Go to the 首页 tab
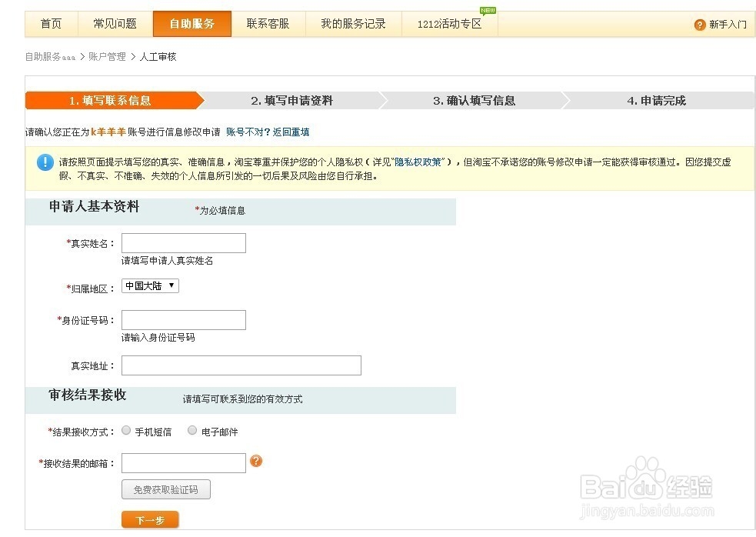 pyautogui.click(x=51, y=24)
